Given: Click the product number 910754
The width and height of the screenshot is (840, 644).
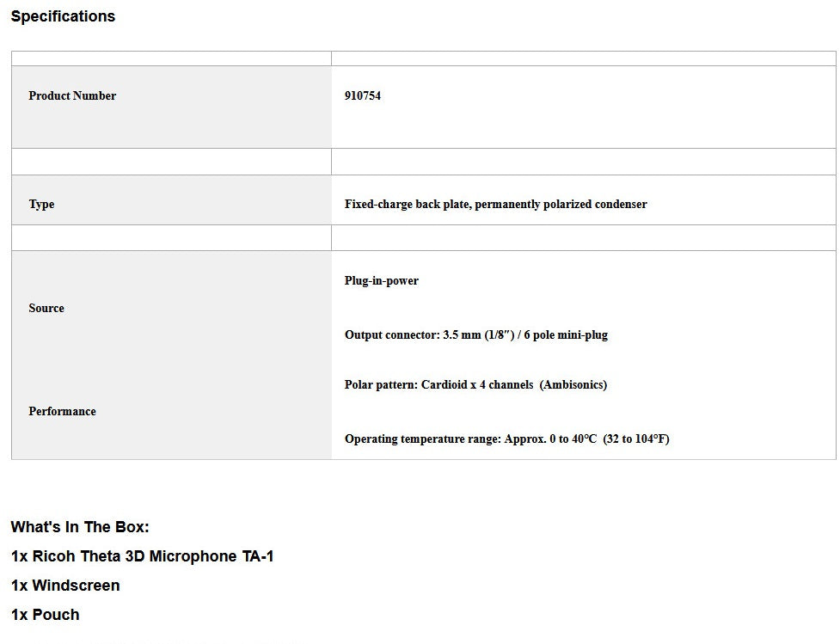Looking at the screenshot, I should (363, 96).
